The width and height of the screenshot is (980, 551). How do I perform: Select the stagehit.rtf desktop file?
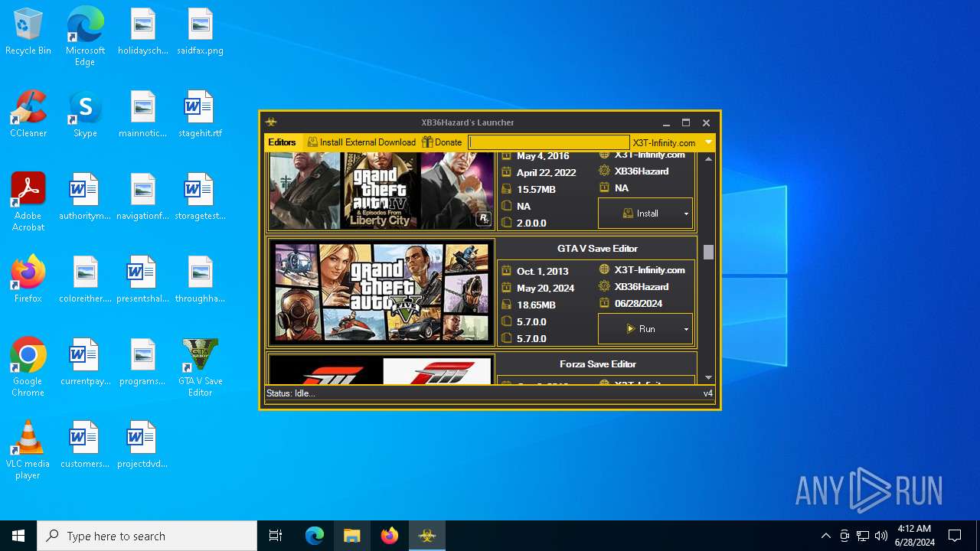(200, 115)
